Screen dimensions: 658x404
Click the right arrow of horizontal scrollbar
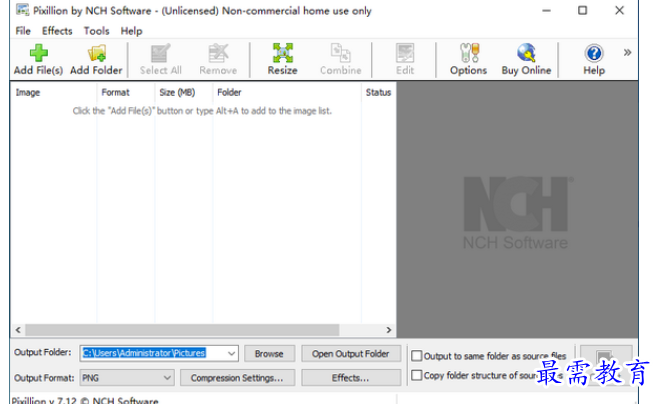coord(389,330)
